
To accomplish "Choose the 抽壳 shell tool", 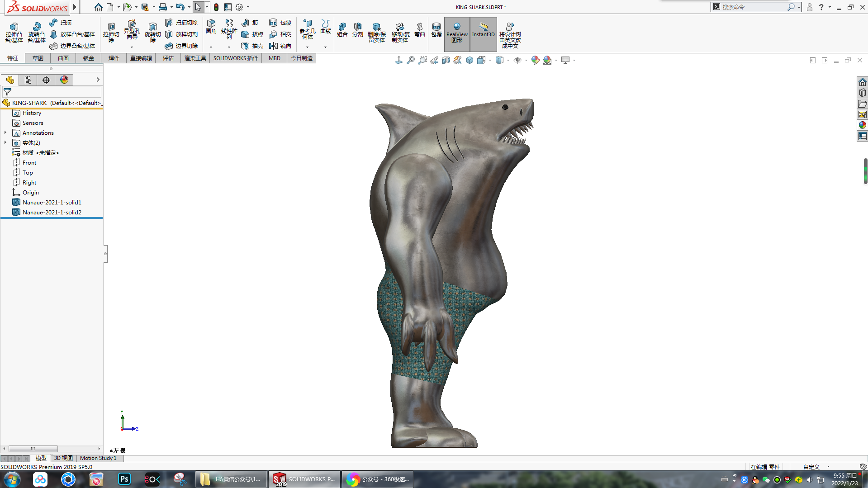I will coord(252,46).
